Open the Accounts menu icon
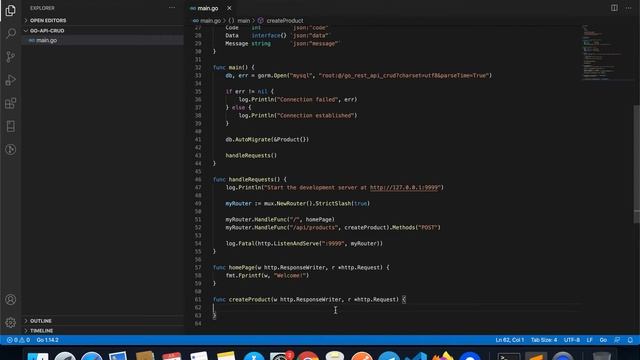 tap(11, 300)
